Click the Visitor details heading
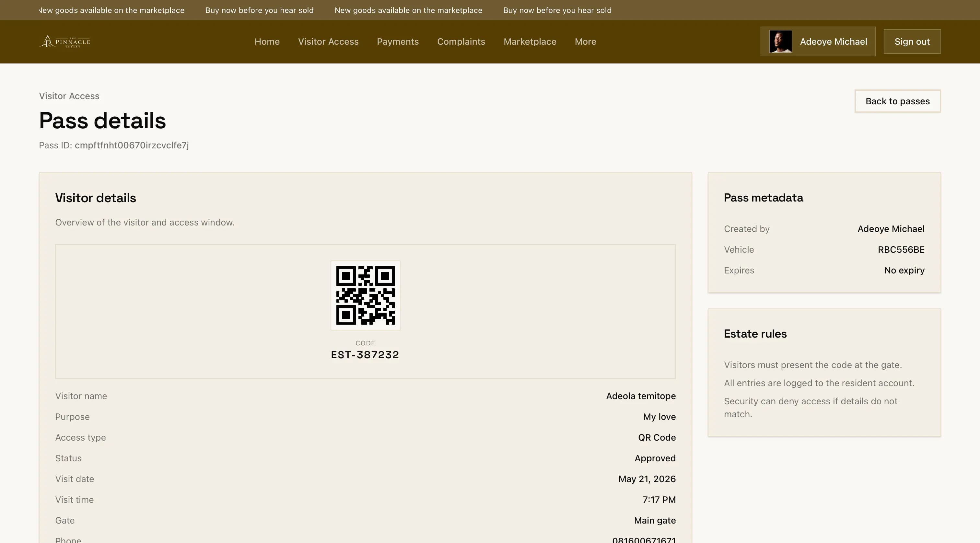 tap(96, 198)
